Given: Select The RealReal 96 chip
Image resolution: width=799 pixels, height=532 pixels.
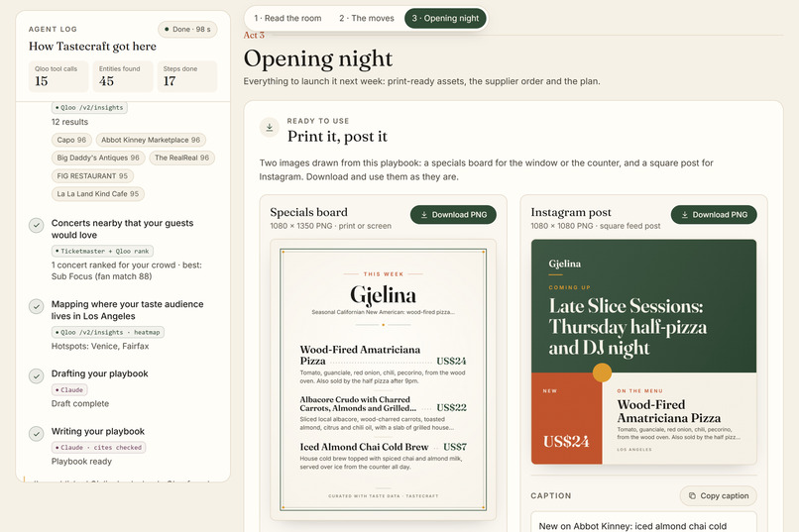Looking at the screenshot, I should click(x=182, y=158).
